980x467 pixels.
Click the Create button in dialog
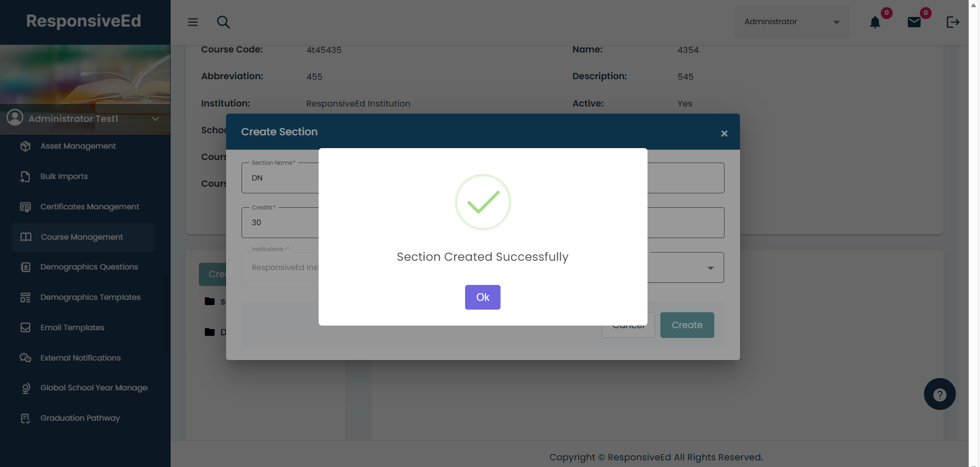click(x=687, y=325)
